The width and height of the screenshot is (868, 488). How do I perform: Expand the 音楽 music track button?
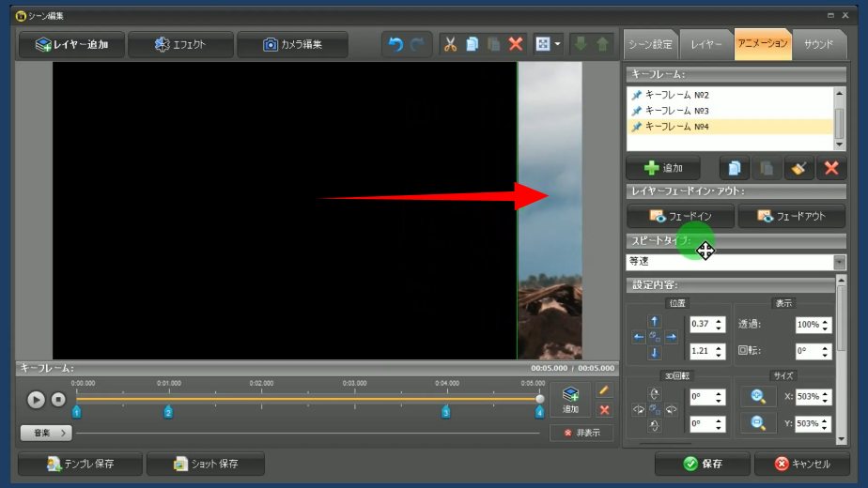(x=46, y=433)
